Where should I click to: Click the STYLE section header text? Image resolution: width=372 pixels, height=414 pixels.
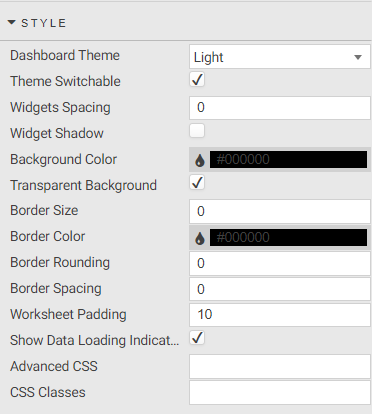pyautogui.click(x=44, y=23)
